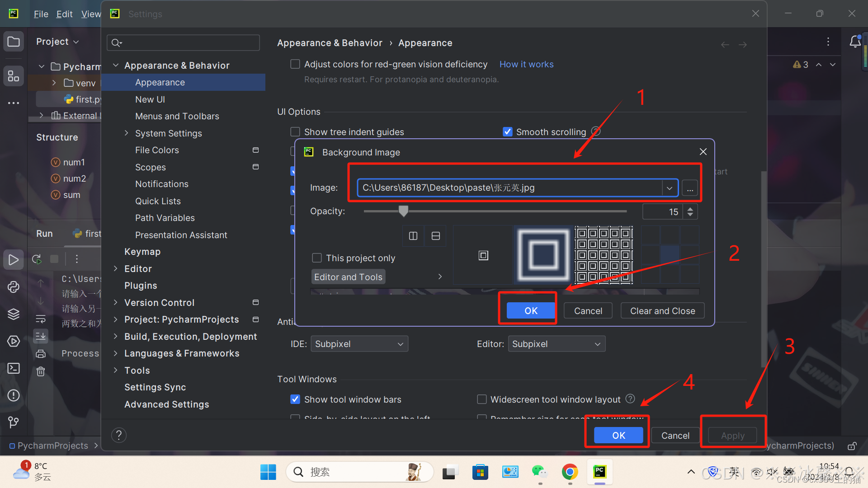The width and height of the screenshot is (868, 488).
Task: Expand the Editor settings category
Action: (x=116, y=269)
